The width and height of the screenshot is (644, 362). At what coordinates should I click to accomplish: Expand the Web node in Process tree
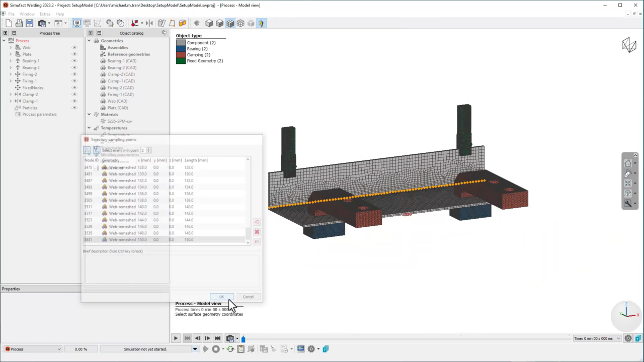pyautogui.click(x=11, y=47)
